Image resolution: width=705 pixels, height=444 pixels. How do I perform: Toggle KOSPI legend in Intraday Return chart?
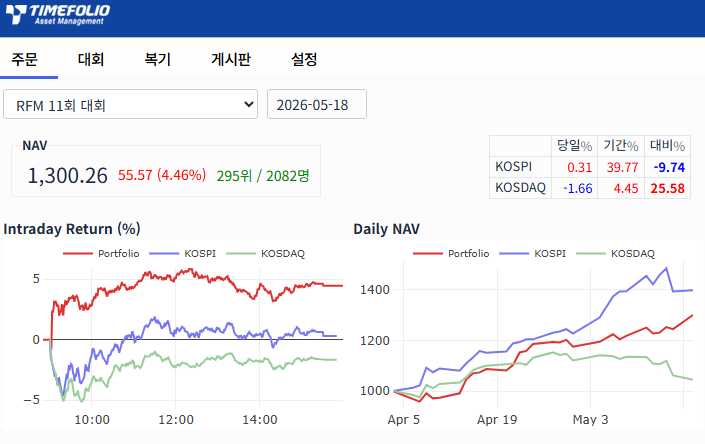click(x=183, y=253)
